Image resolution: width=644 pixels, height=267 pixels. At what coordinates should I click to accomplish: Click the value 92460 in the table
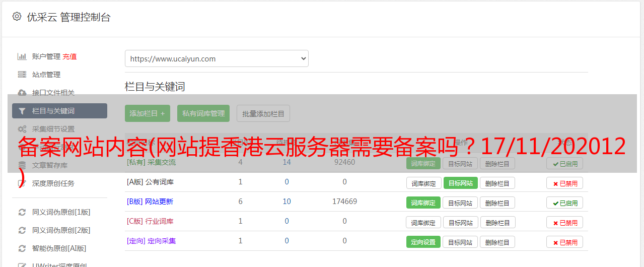pyautogui.click(x=344, y=162)
